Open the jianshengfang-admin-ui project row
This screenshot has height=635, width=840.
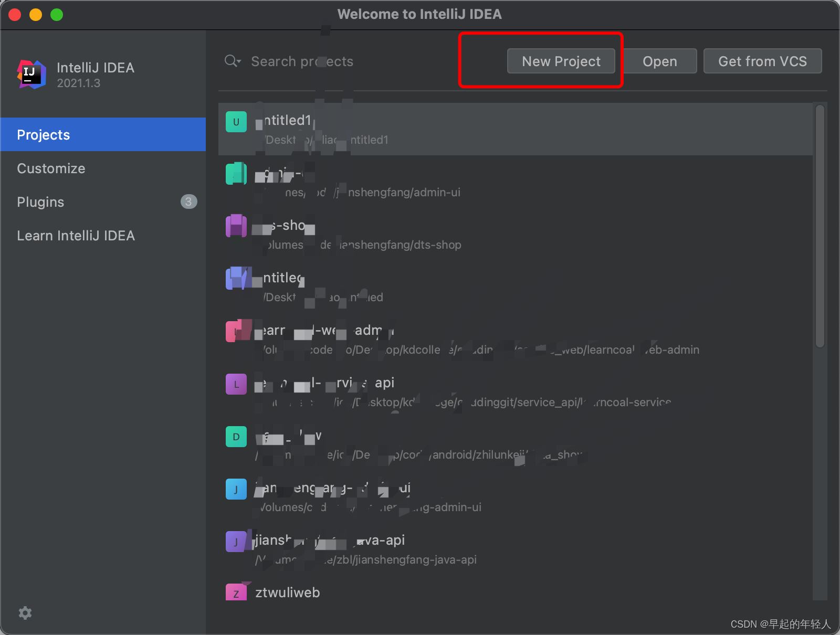[x=516, y=496]
